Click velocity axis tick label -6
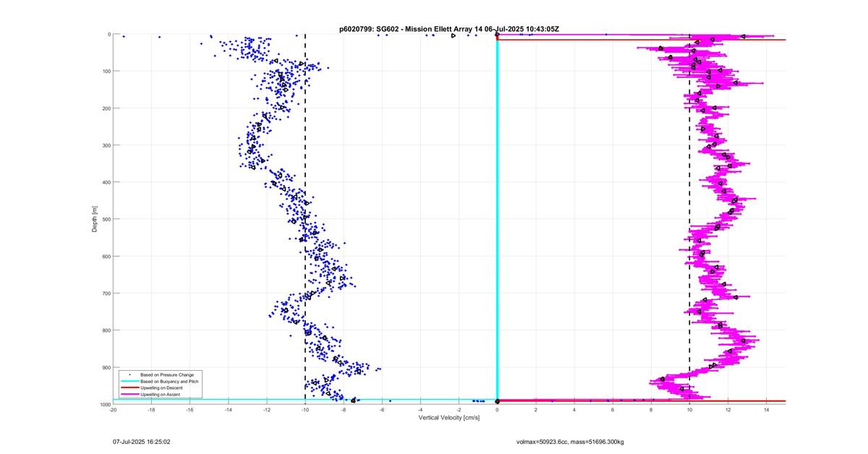The image size is (868, 454). [x=382, y=410]
